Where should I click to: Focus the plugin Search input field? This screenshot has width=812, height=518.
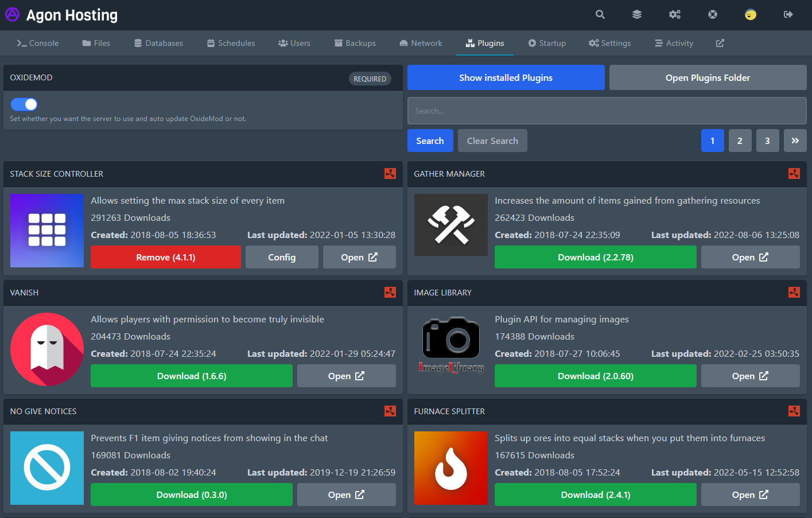tap(607, 111)
